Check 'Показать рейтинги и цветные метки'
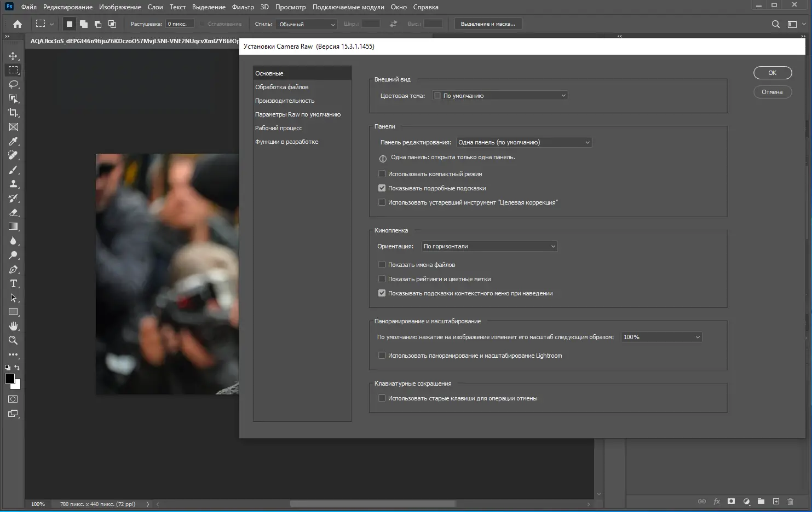Viewport: 812px width, 512px height. tap(382, 279)
